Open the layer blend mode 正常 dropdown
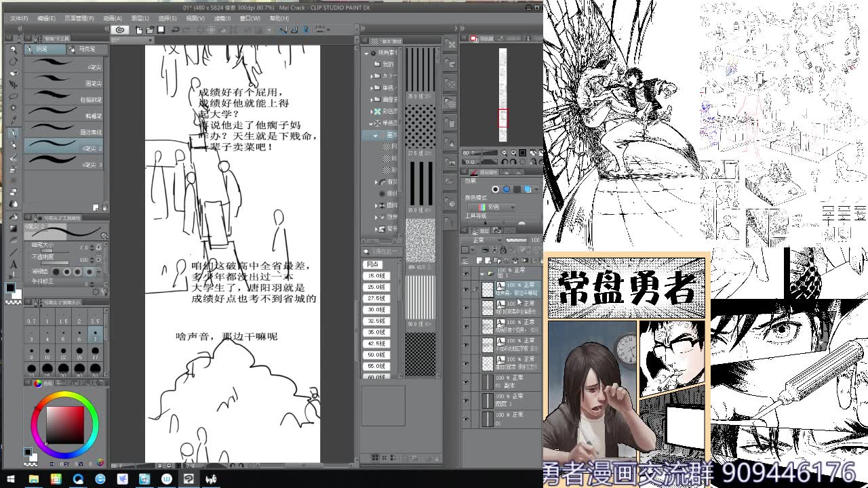Image resolution: width=868 pixels, height=488 pixels. click(x=481, y=240)
